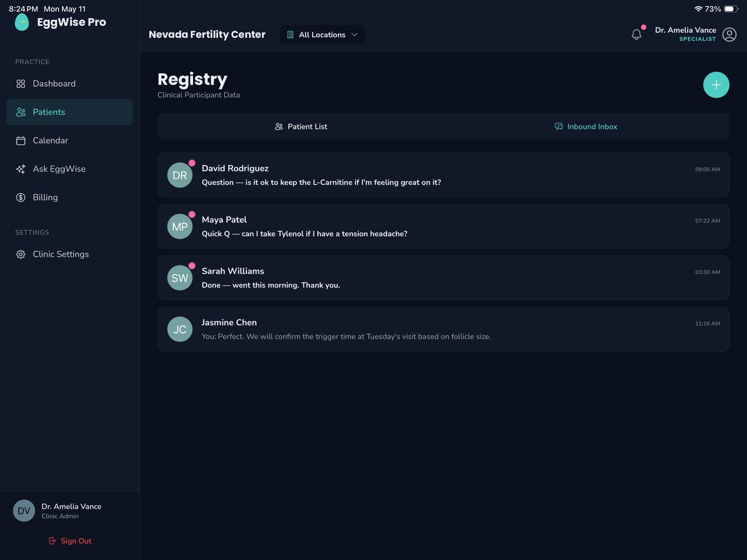This screenshot has width=747, height=560.
Task: Click the Clinic Settings gear icon
Action: click(x=20, y=254)
